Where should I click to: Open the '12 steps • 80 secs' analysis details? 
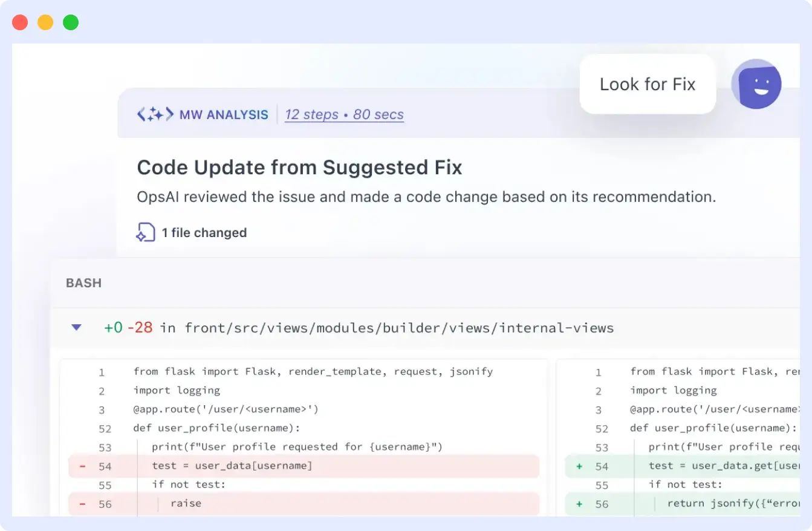coord(344,114)
